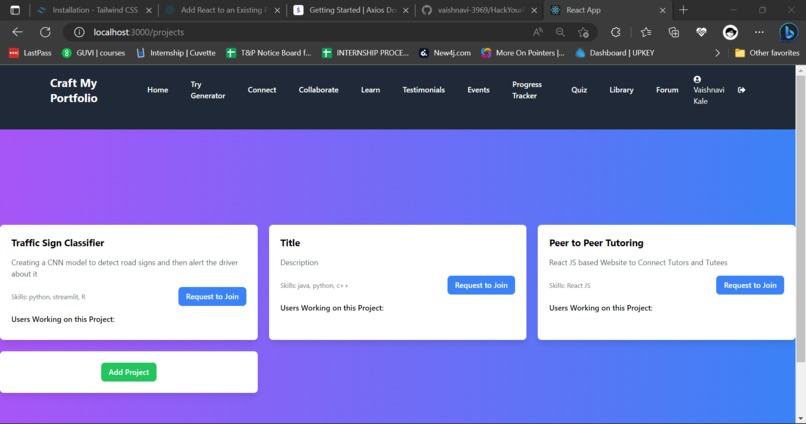
Task: Open the Internship Cuvette bookmark
Action: (x=176, y=53)
